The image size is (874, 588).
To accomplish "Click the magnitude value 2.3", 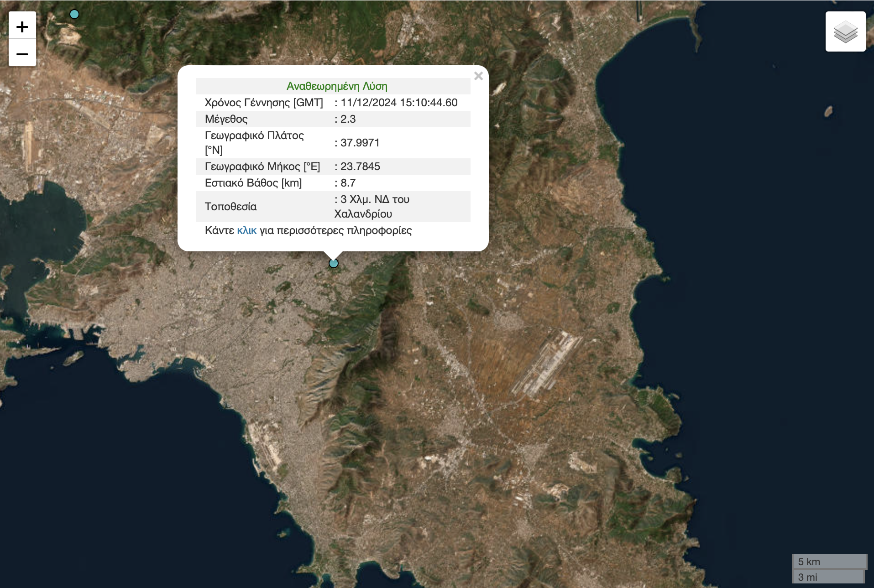I will 348,119.
